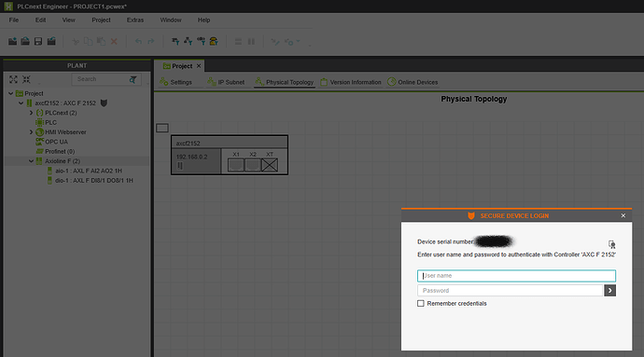Image resolution: width=644 pixels, height=357 pixels.
Task: Click the certificate icon in login dialog
Action: click(x=612, y=244)
